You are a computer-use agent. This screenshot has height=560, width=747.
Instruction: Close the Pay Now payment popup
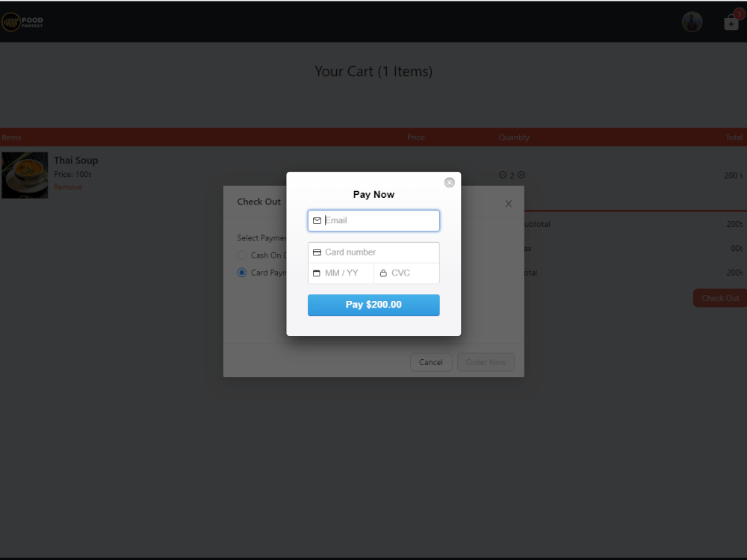(449, 183)
